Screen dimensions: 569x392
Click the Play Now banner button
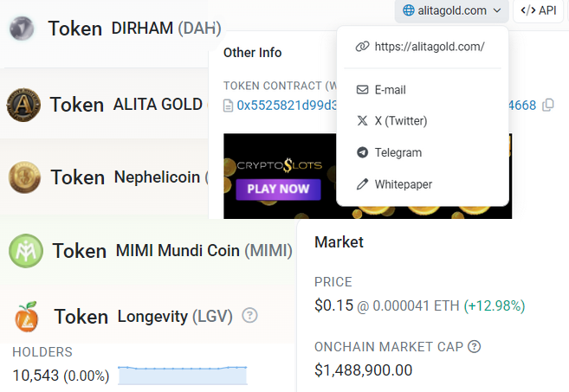tap(278, 189)
